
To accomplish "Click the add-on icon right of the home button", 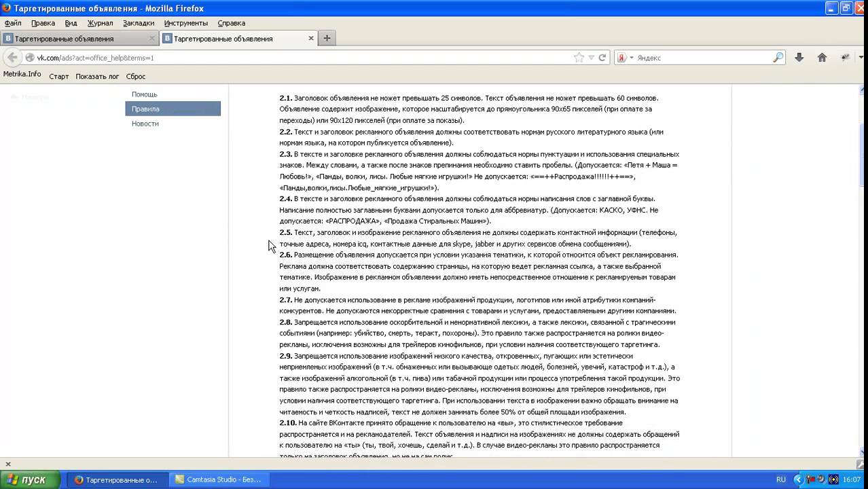I will (x=846, y=58).
